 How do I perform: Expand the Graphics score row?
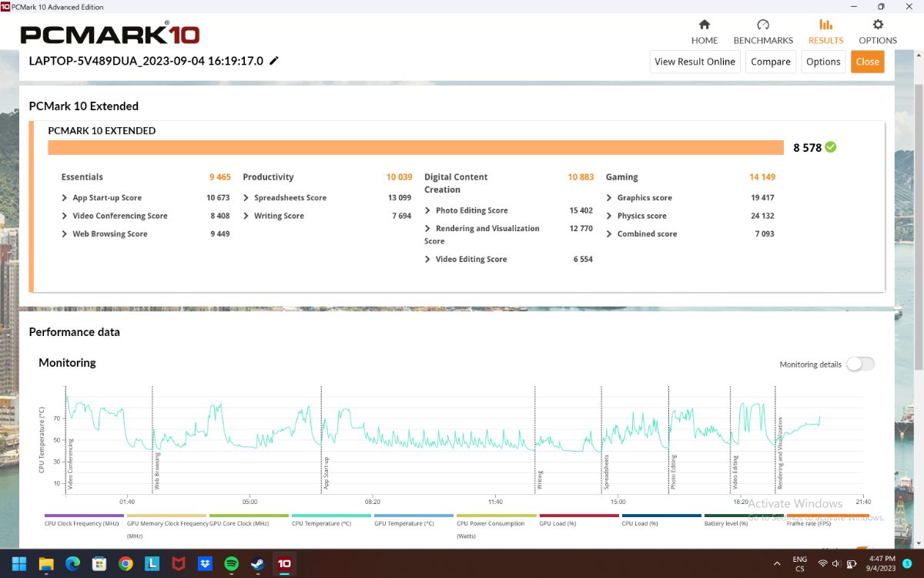point(610,198)
